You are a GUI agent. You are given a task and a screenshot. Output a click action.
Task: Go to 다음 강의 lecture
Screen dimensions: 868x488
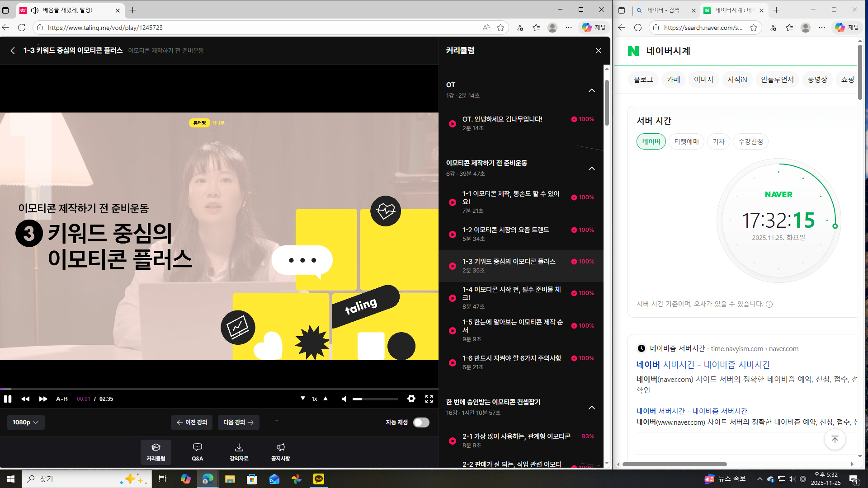point(238,422)
